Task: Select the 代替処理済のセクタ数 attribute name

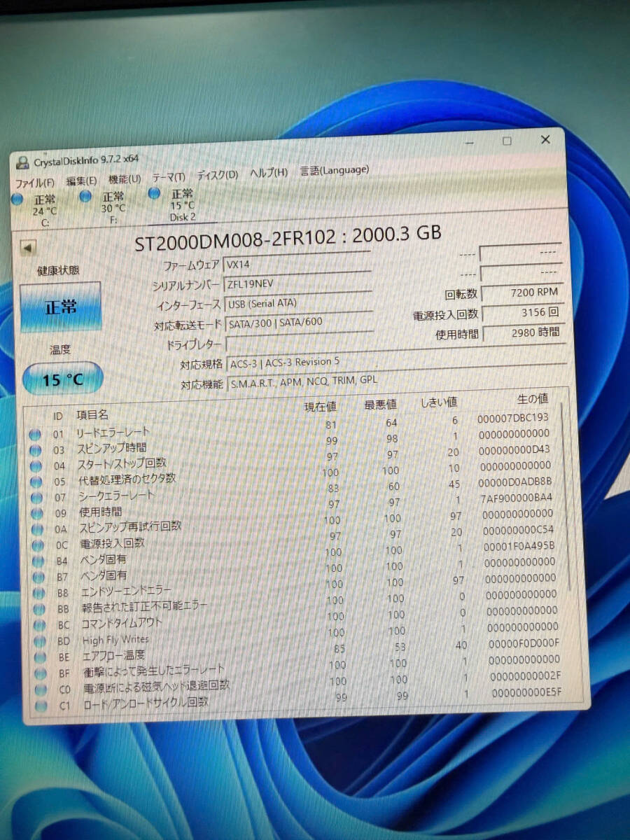Action: coord(125,479)
